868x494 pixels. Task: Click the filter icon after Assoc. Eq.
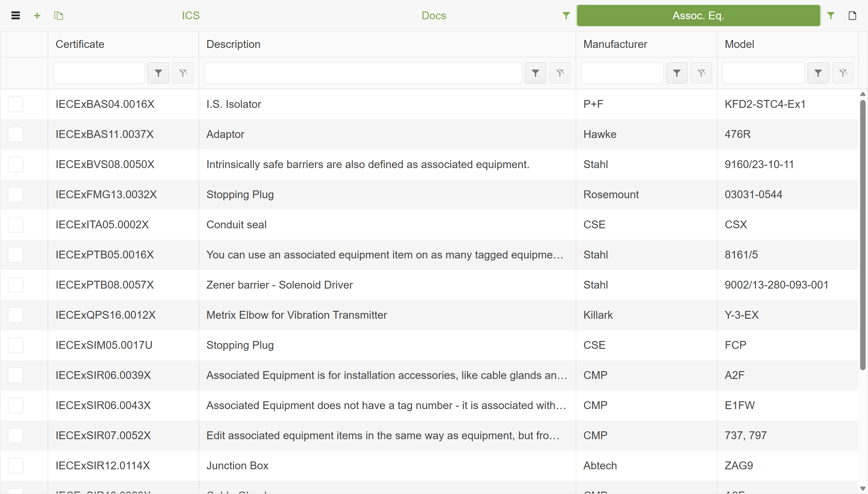click(831, 16)
